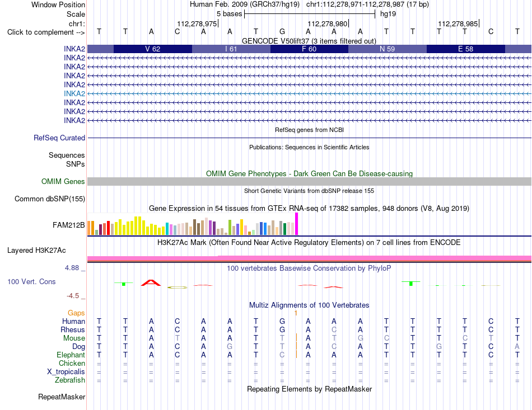Click position label 112,278,980
Viewport: 532px width, 410px height.
click(x=328, y=23)
